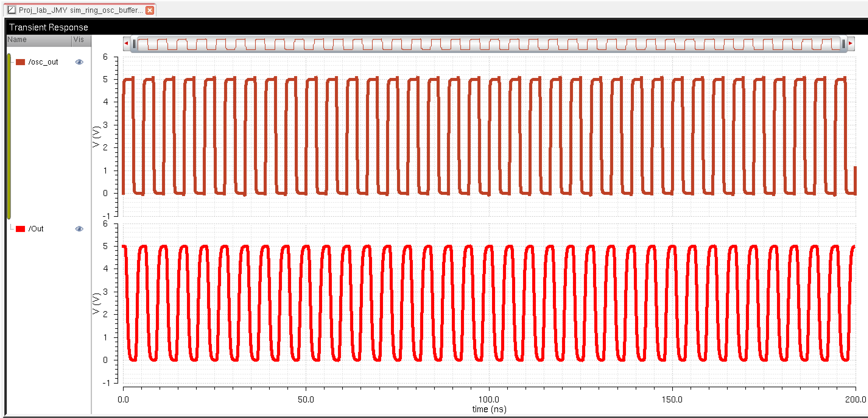
Task: Click the overview waveform thumbnail in scrollbar
Action: pyautogui.click(x=489, y=44)
